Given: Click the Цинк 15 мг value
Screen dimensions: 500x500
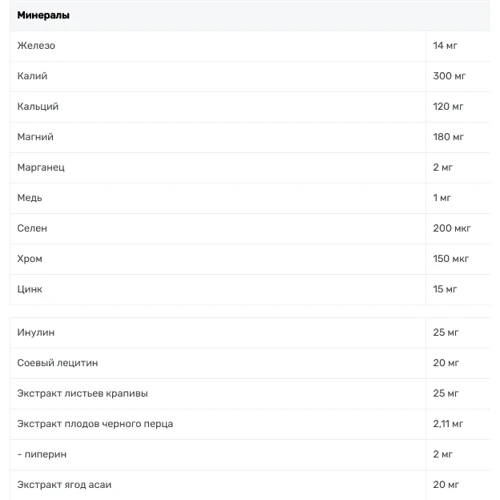Looking at the screenshot, I should pyautogui.click(x=445, y=289).
